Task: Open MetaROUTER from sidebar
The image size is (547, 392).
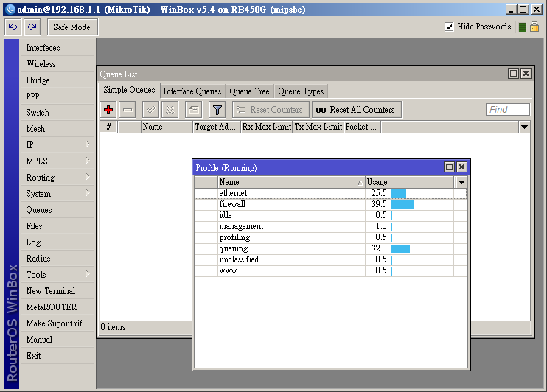Action: click(58, 307)
